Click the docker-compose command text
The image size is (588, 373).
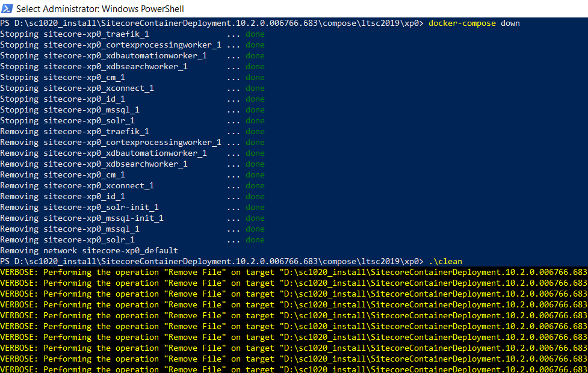[462, 23]
